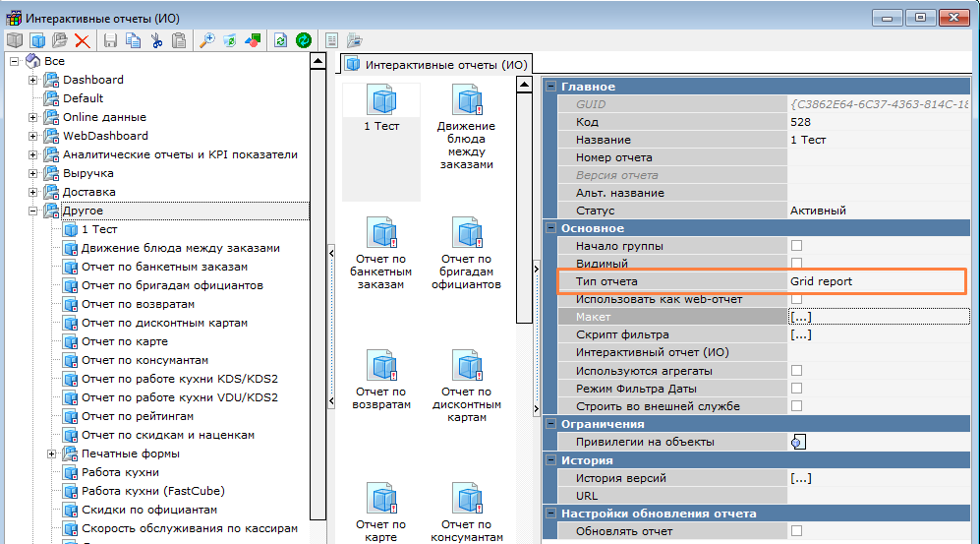Click the 'Привилегии на объекты' value icon
This screenshot has height=544, width=980.
798,442
